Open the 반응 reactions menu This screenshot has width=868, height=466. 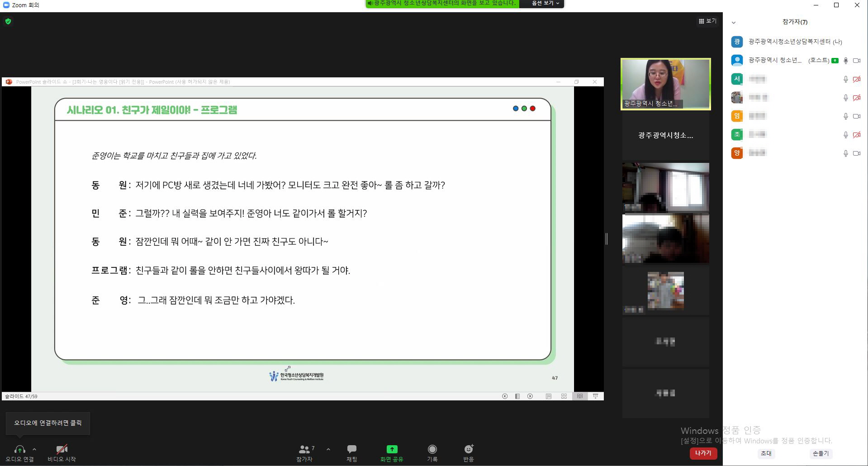pyautogui.click(x=468, y=452)
